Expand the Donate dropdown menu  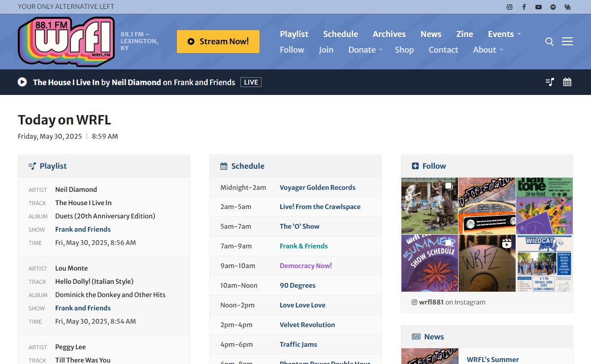pyautogui.click(x=365, y=50)
